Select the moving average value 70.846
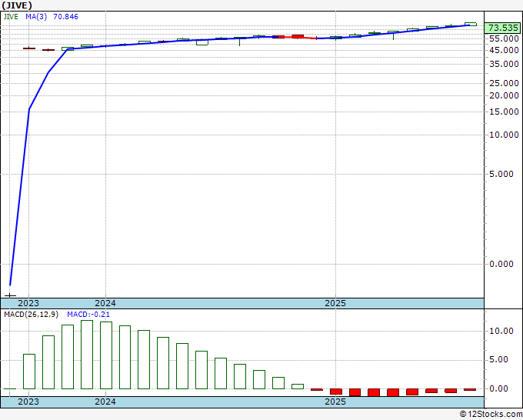Screen dimensions: 523x420 65,17
